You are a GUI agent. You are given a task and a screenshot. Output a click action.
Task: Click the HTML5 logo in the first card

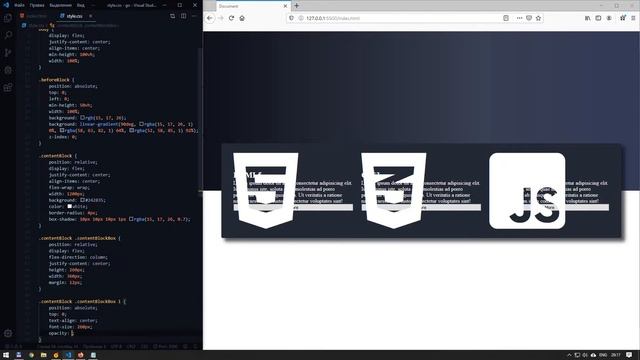(x=266, y=191)
